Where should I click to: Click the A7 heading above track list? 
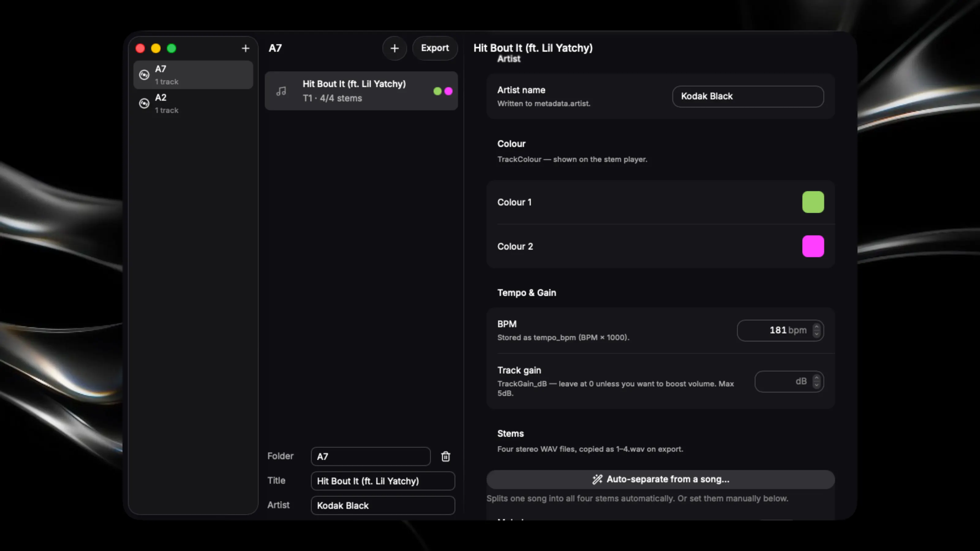(275, 48)
